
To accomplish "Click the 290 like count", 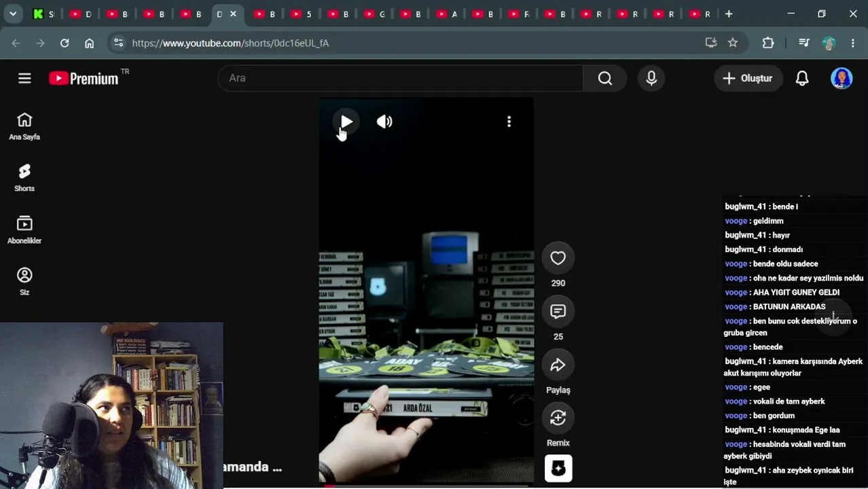I will click(558, 283).
